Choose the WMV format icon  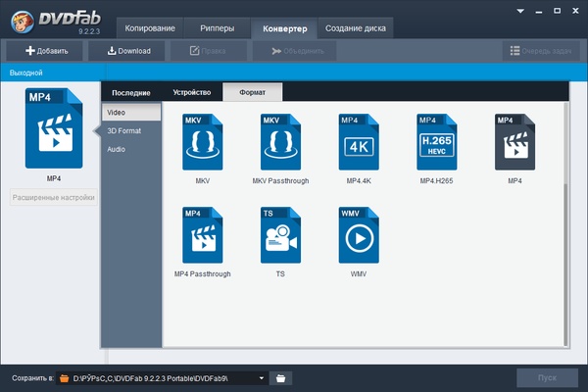coord(359,235)
